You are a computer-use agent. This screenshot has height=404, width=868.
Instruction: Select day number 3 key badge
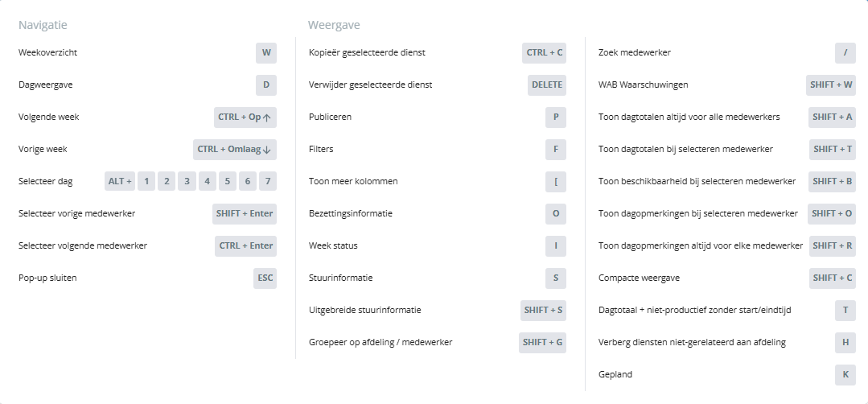click(x=187, y=182)
